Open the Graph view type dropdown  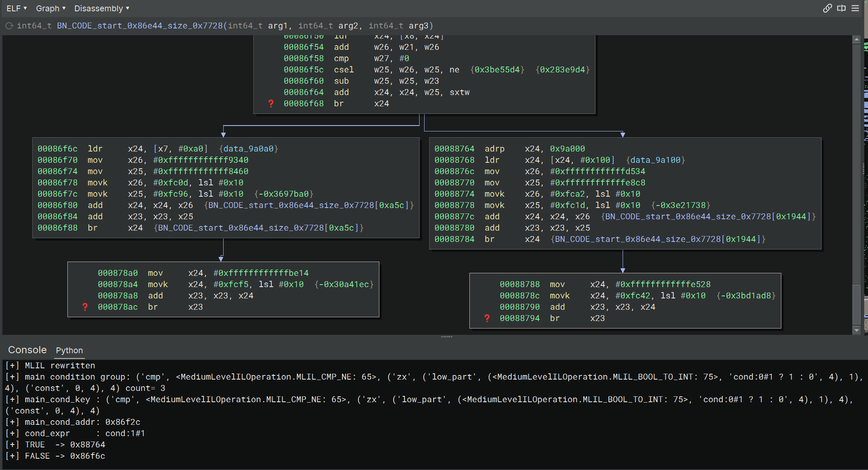click(x=51, y=8)
